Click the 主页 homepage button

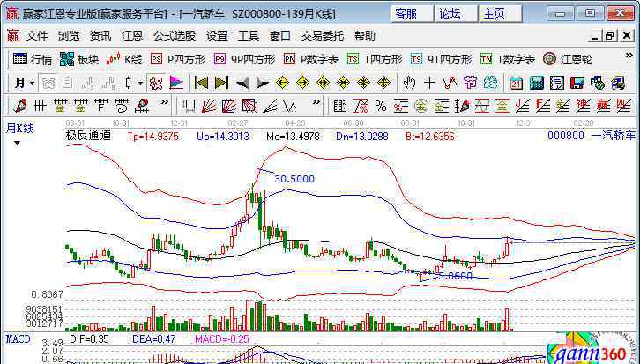(x=501, y=14)
